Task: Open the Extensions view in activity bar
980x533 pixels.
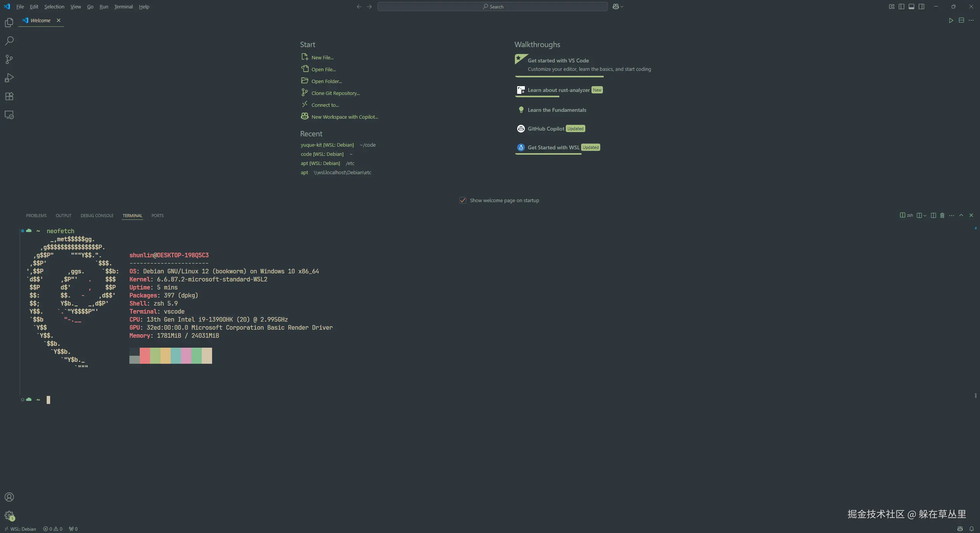Action: 9,96
